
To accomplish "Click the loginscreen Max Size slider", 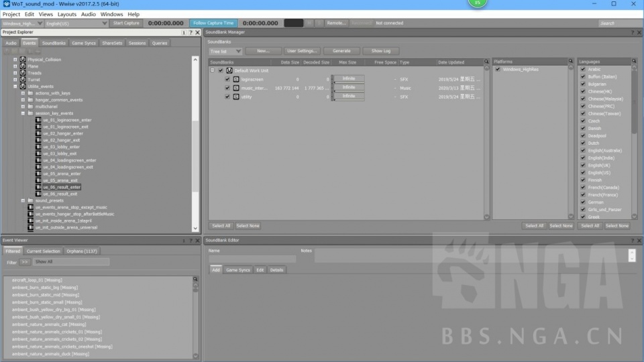I will pyautogui.click(x=348, y=79).
